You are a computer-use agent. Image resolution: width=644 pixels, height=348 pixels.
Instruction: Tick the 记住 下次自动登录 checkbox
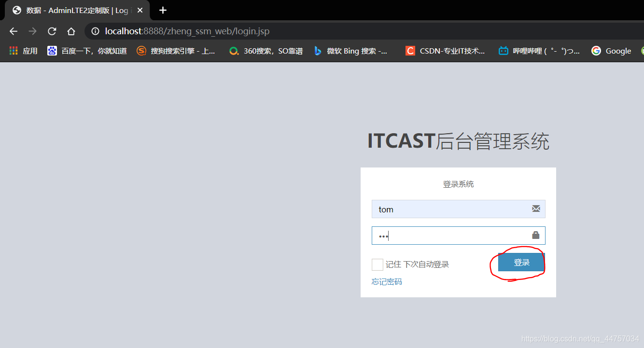(x=378, y=264)
